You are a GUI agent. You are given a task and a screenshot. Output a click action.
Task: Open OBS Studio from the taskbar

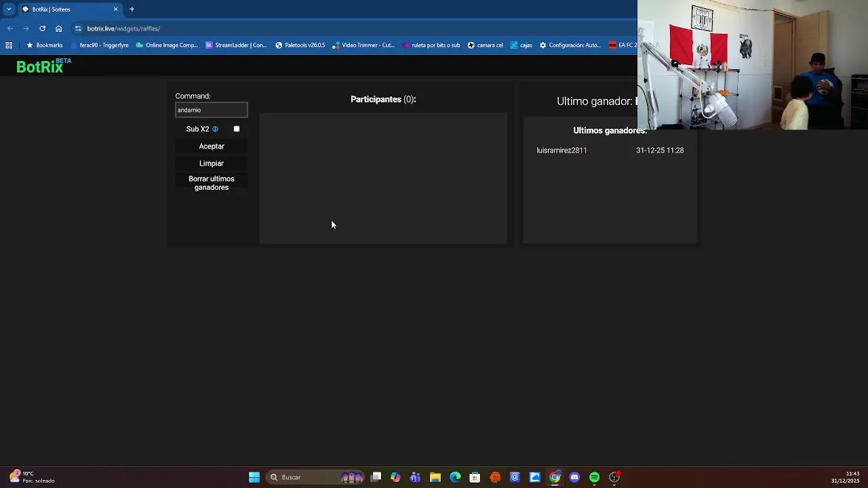(614, 477)
